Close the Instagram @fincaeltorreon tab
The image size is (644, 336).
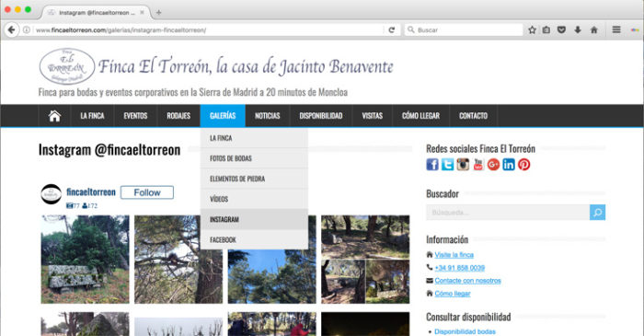[x=142, y=12]
